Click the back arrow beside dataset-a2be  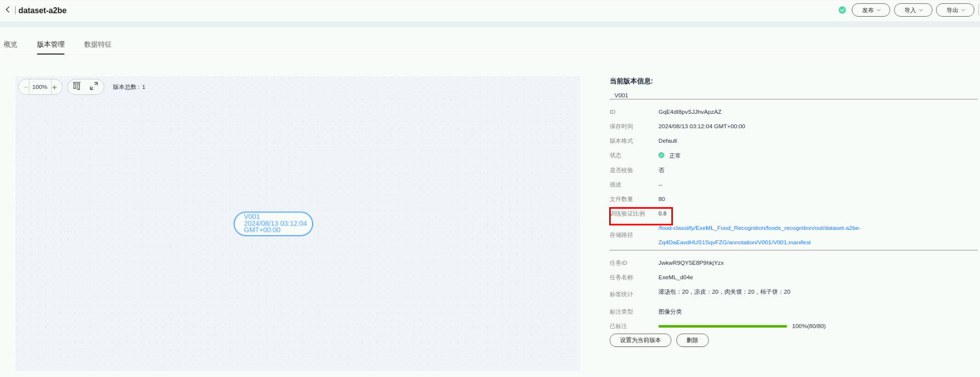[8, 10]
